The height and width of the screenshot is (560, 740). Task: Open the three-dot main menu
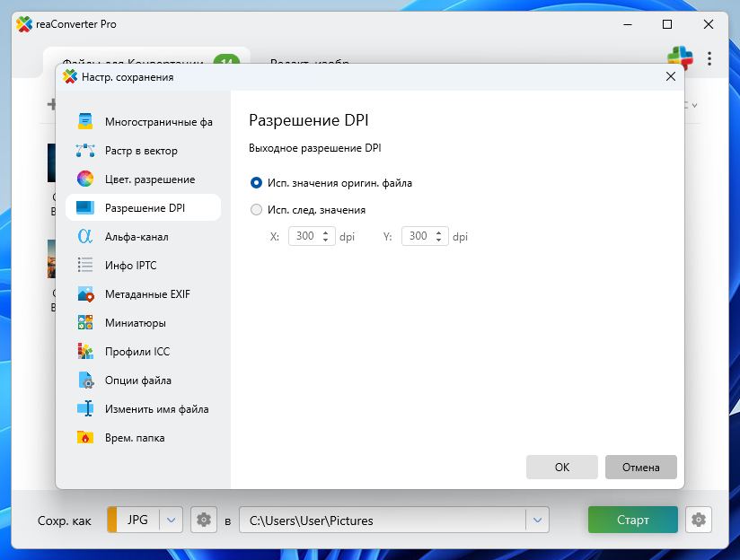pos(709,58)
